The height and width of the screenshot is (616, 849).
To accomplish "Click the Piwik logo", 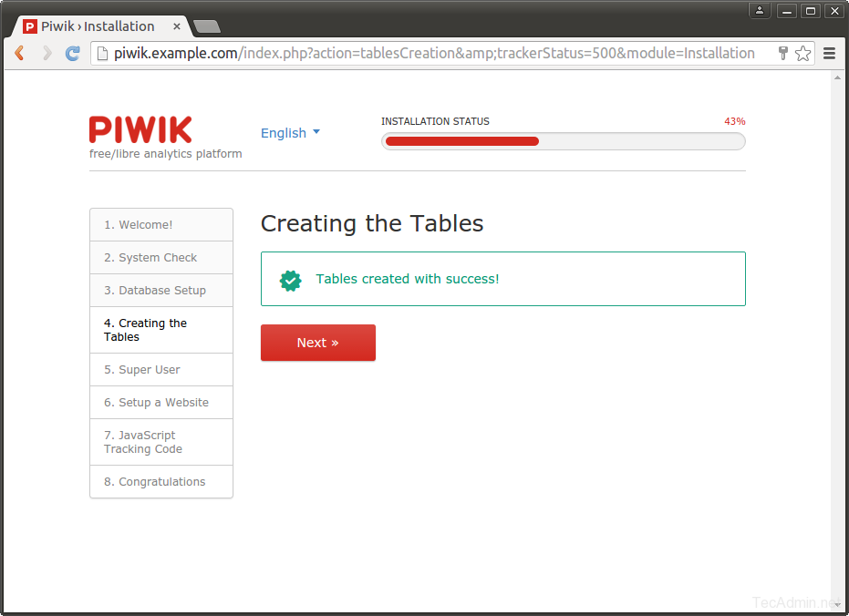I will [x=140, y=129].
